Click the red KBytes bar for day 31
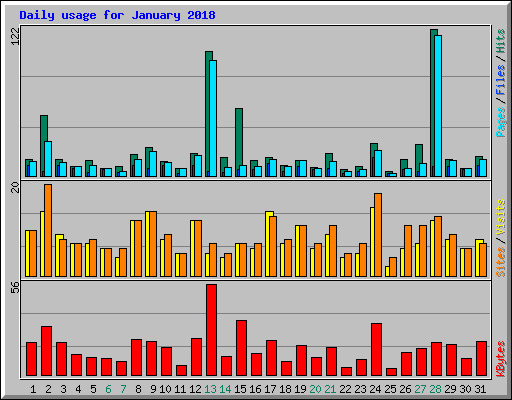Screen dimensions: 512x400 pos(481,358)
